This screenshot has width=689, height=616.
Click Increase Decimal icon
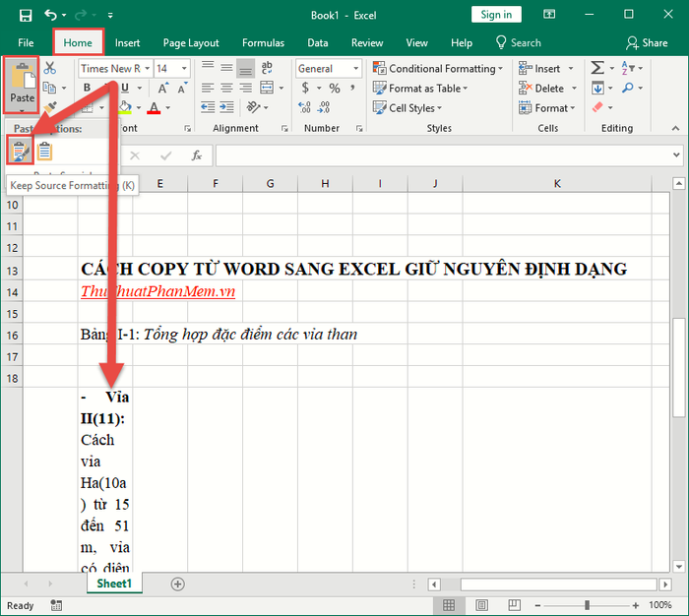pyautogui.click(x=304, y=107)
